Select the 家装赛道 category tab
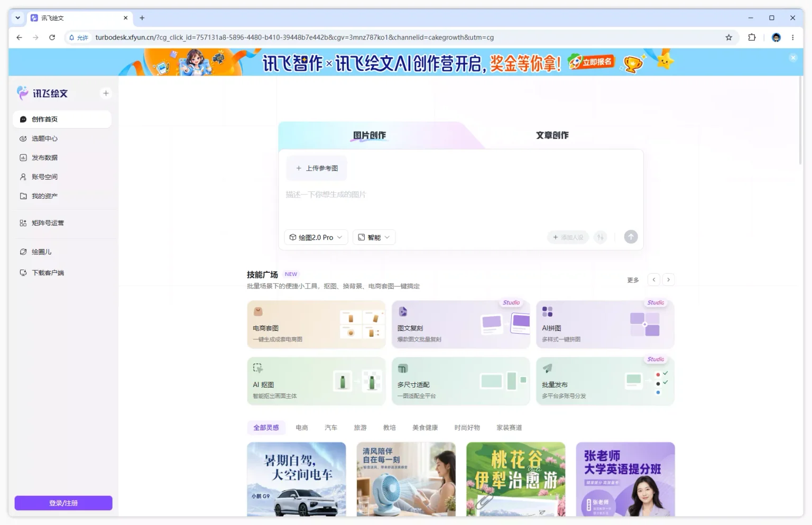 (x=509, y=428)
